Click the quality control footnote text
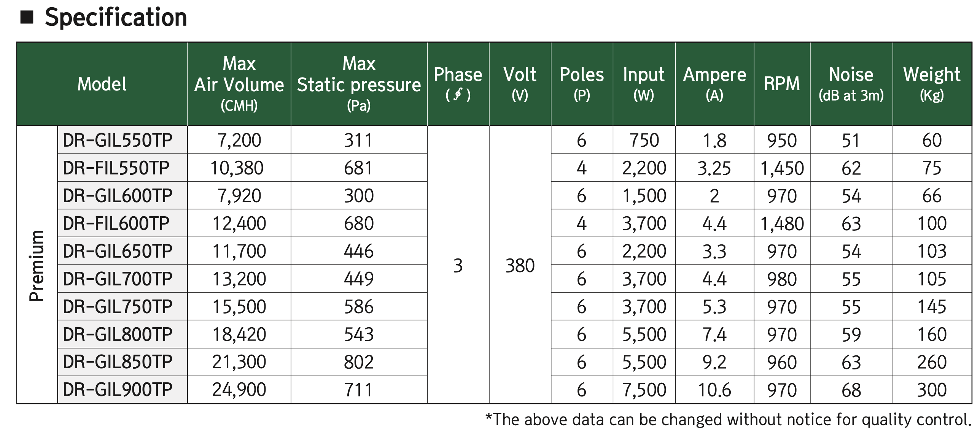980x431 pixels. pos(729,420)
